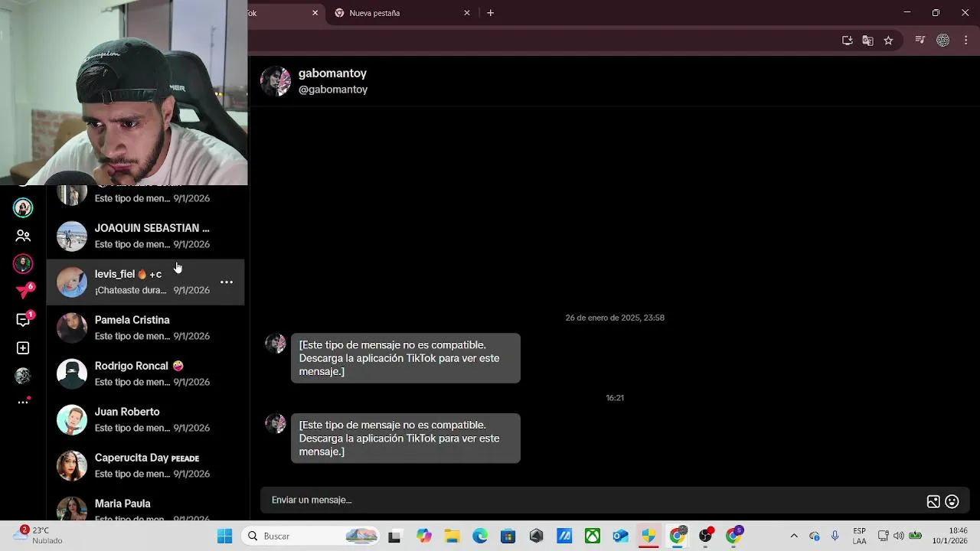
Task: Open the weather widget showing 23°C Nublado
Action: [x=38, y=535]
